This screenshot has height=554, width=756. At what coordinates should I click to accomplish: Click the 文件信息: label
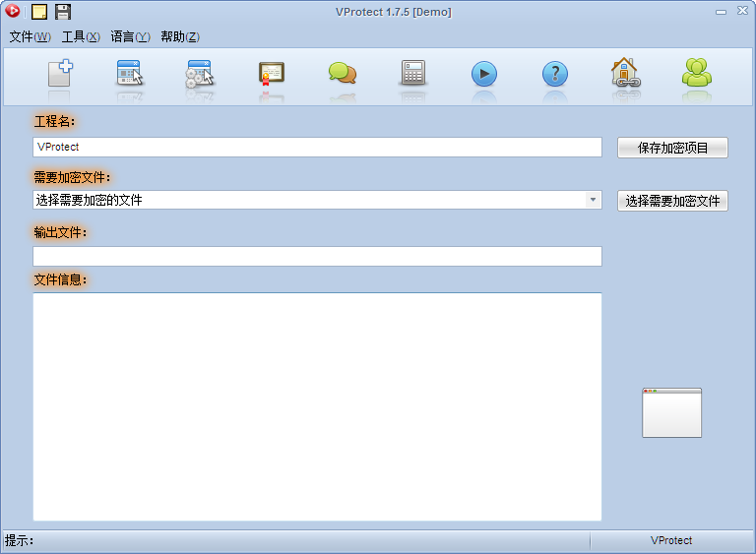point(60,279)
